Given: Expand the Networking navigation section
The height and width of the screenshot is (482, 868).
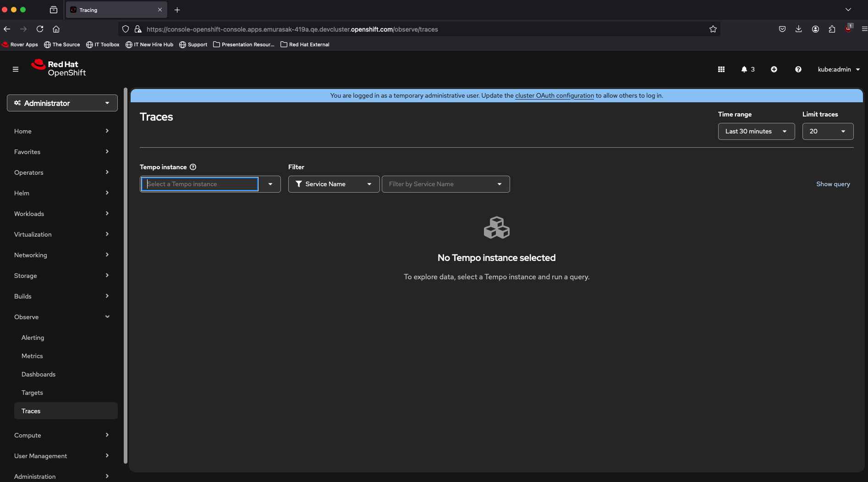Looking at the screenshot, I should tap(62, 255).
